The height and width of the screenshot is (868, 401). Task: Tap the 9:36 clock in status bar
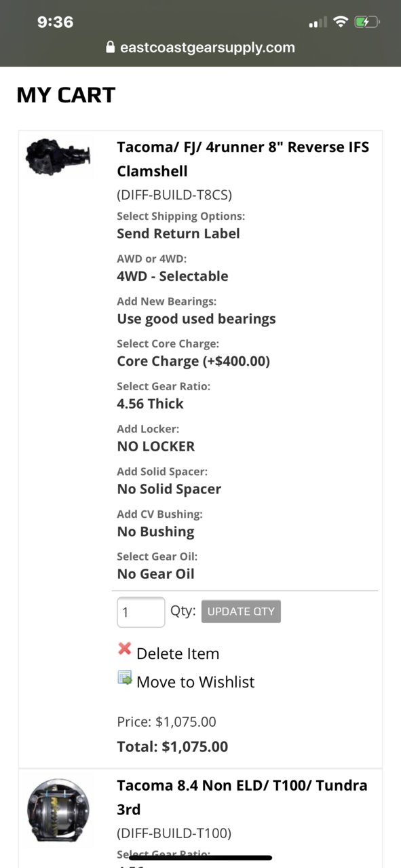point(55,22)
